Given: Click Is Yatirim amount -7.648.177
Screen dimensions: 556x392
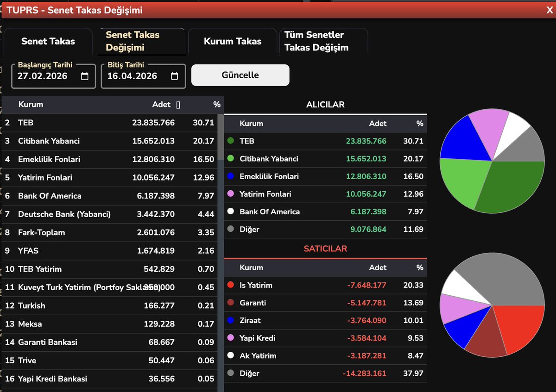Looking at the screenshot, I should coord(366,285).
